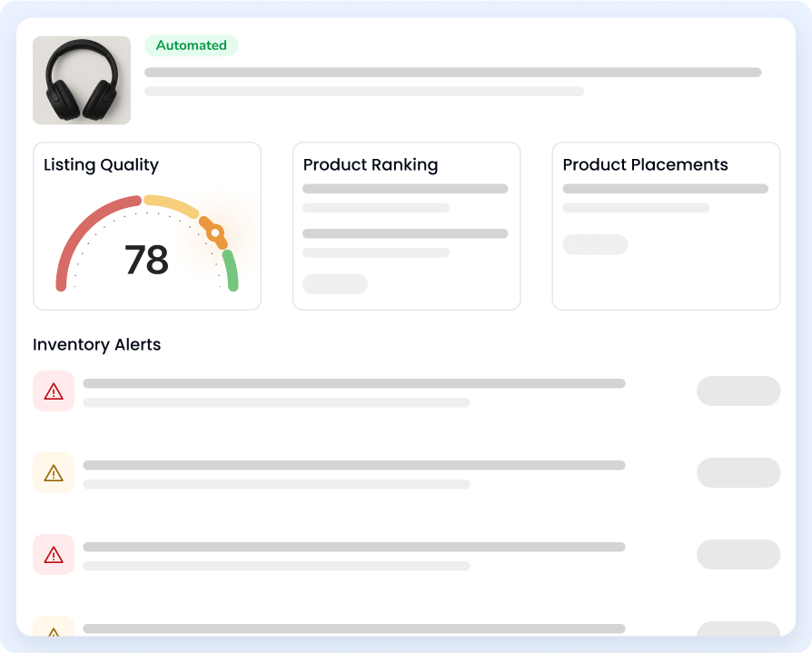Viewport: 812px width, 653px height.
Task: Click the orange knob on the quality gauge
Action: point(214,233)
